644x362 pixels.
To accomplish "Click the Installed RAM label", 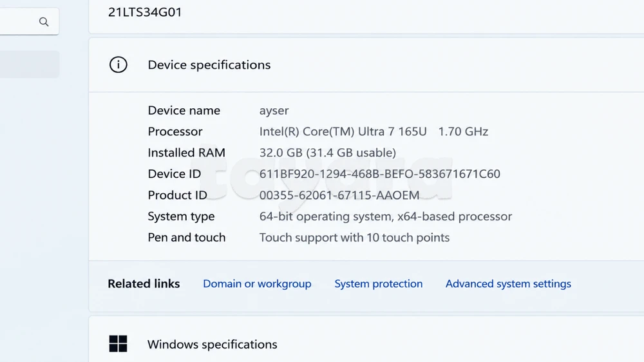I will pos(187,153).
